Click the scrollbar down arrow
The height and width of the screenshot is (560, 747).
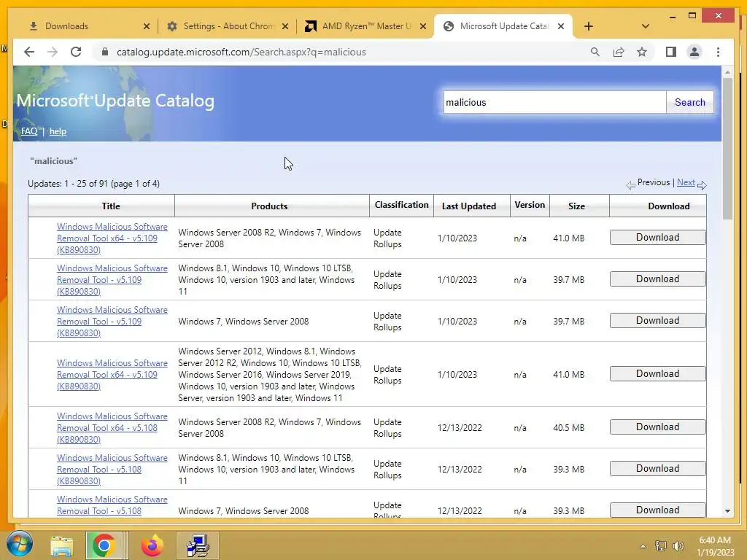727,511
